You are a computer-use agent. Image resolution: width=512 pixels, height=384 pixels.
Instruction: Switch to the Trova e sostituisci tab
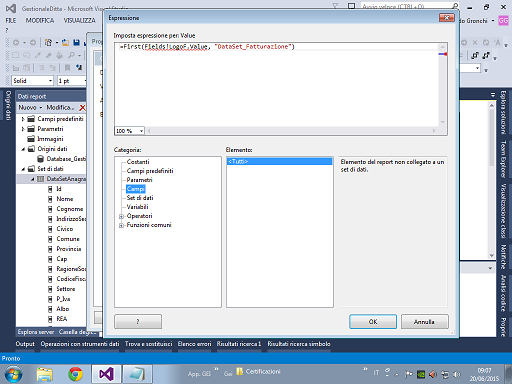pyautogui.click(x=149, y=344)
